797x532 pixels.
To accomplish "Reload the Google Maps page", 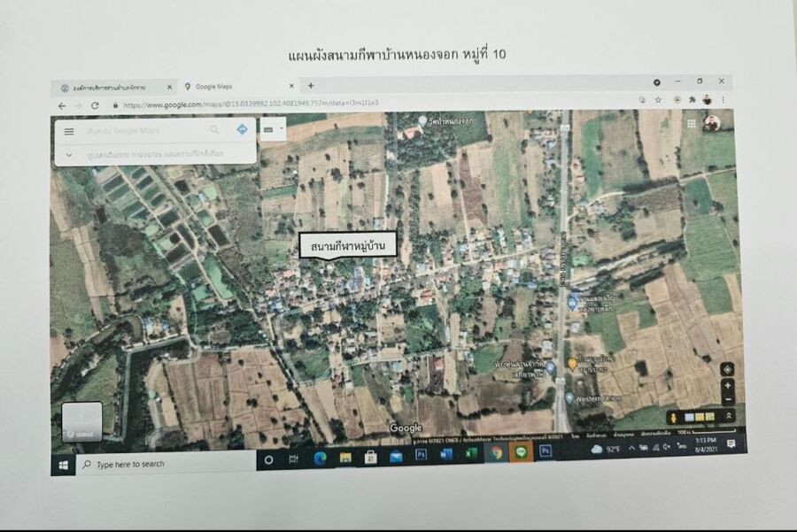I will coord(95,105).
